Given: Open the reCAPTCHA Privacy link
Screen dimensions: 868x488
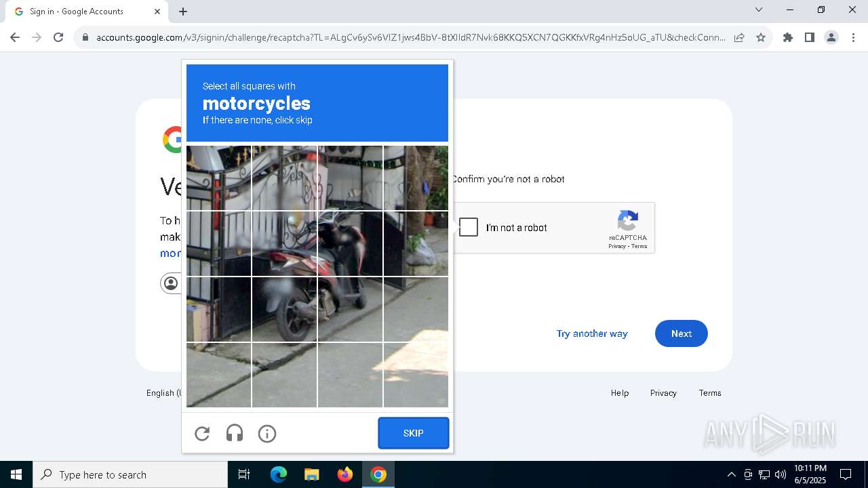Looking at the screenshot, I should [x=617, y=246].
